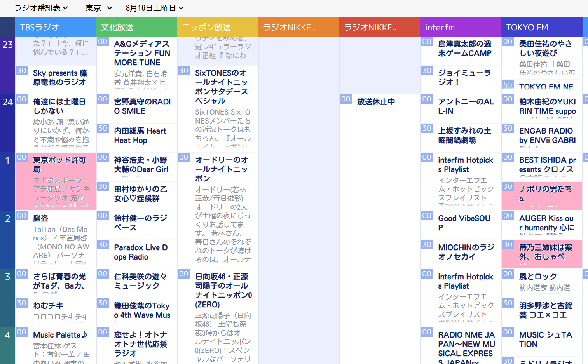Open SixTONESのオールナイトニッポンサタデースペシャル
Image resolution: width=588 pixels, height=364 pixels.
(218, 109)
